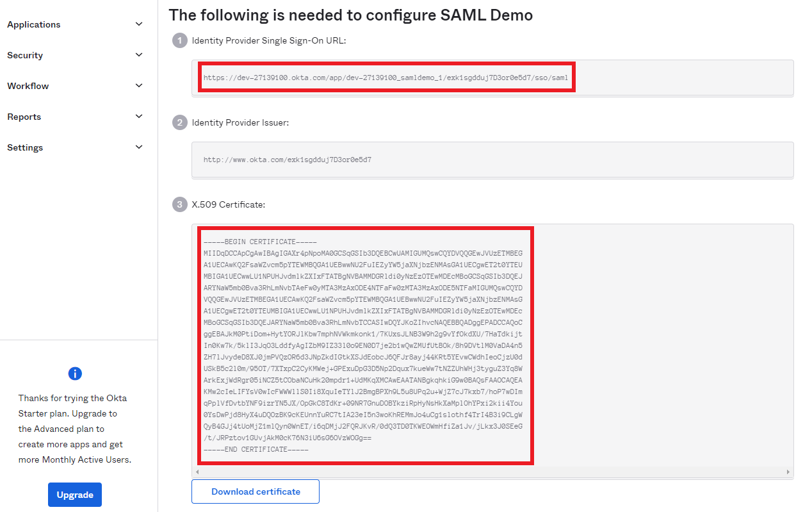Expand the Security sidebar section

click(x=138, y=54)
